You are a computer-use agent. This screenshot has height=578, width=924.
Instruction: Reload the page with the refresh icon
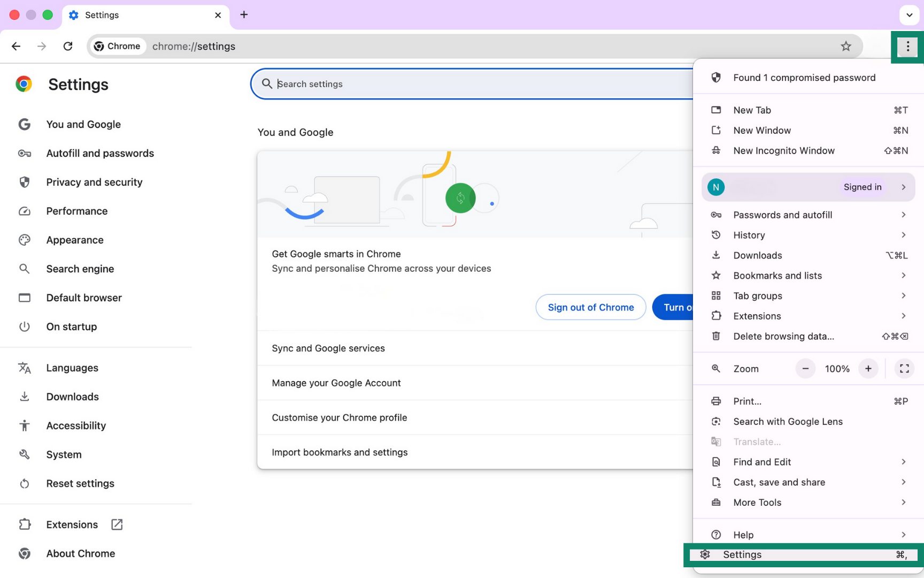[68, 46]
